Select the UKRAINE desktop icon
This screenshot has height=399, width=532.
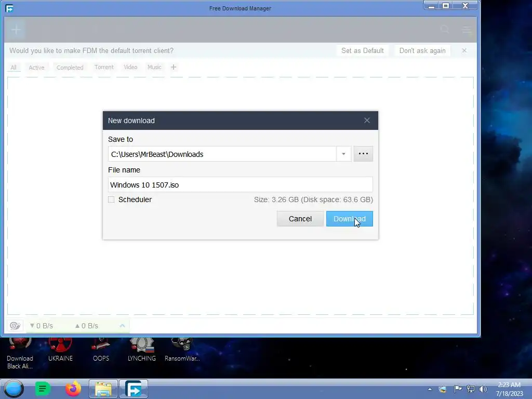tap(60, 350)
